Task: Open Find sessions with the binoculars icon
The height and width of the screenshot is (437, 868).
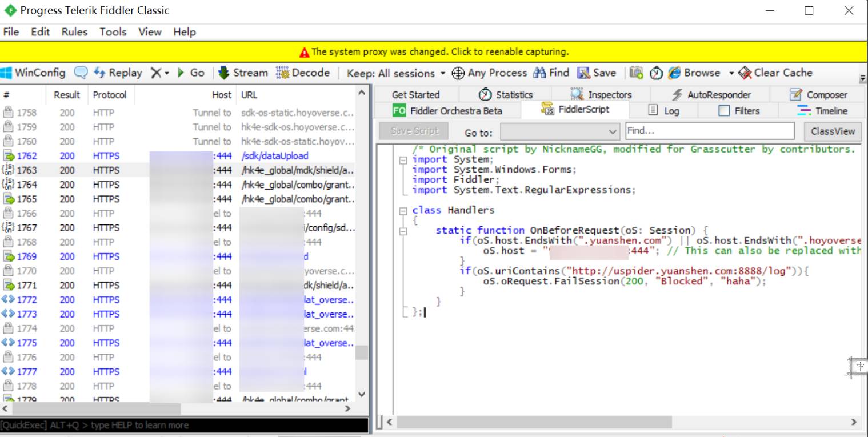Action: point(551,73)
